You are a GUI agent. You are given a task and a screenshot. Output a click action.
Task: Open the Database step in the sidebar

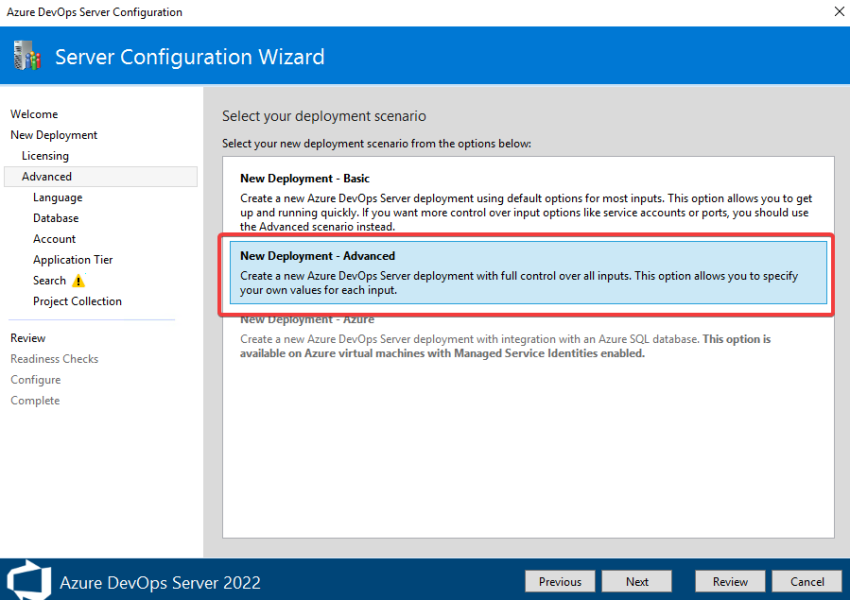coord(55,218)
